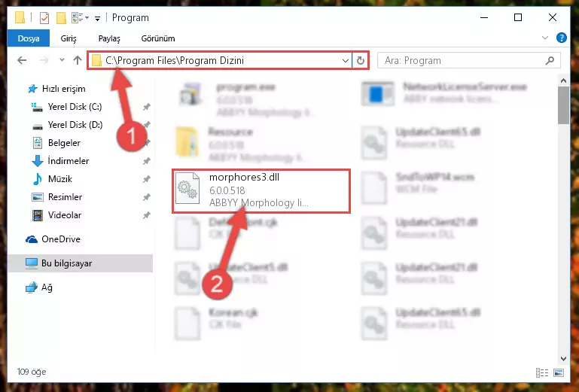Image resolution: width=579 pixels, height=392 pixels.
Task: Click the scrollbar down arrow
Action: [563, 358]
